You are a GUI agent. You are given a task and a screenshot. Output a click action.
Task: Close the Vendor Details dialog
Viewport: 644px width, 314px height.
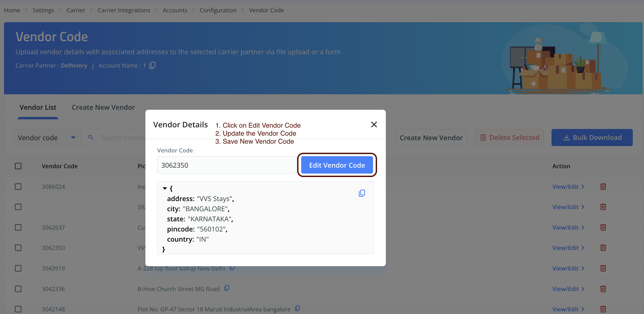pyautogui.click(x=374, y=124)
